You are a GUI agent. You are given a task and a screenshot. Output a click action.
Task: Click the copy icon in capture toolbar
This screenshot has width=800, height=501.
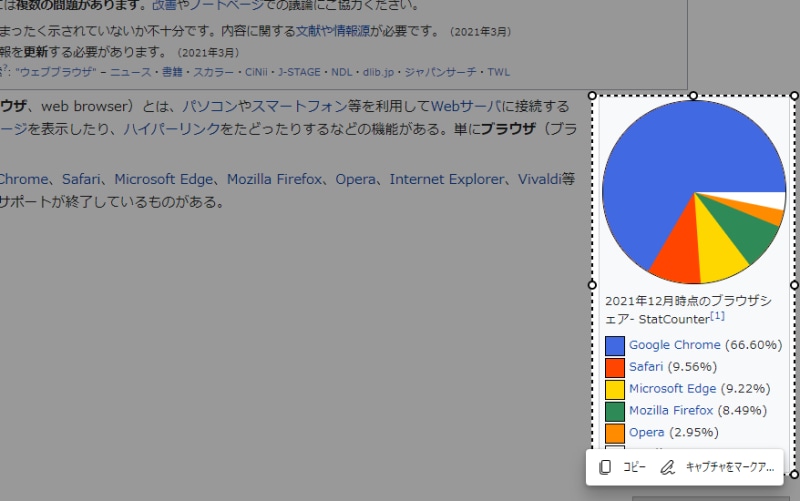pos(605,467)
